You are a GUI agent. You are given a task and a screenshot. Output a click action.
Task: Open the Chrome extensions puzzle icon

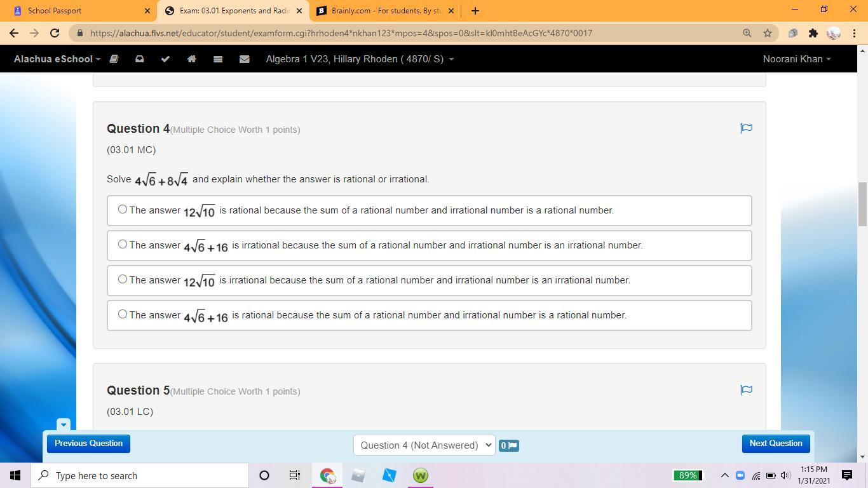[813, 33]
